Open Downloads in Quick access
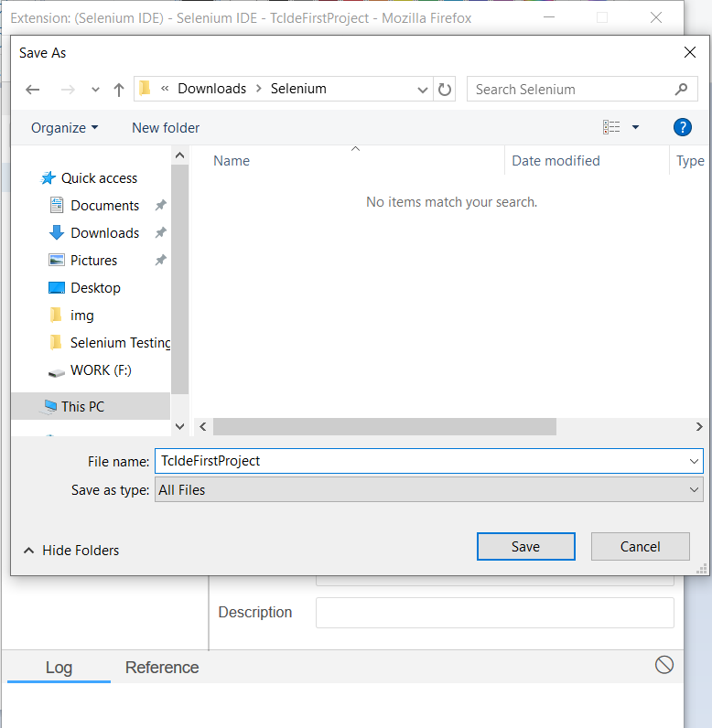 click(x=94, y=232)
